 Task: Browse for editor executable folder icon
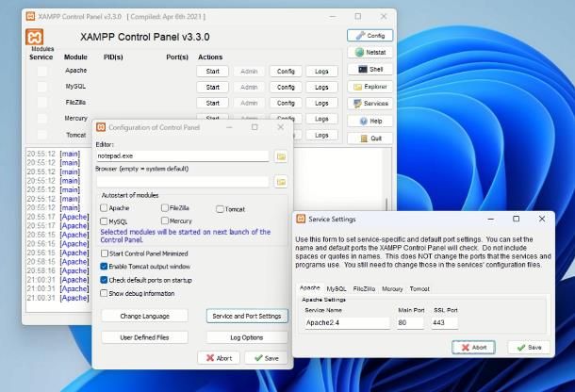click(281, 156)
